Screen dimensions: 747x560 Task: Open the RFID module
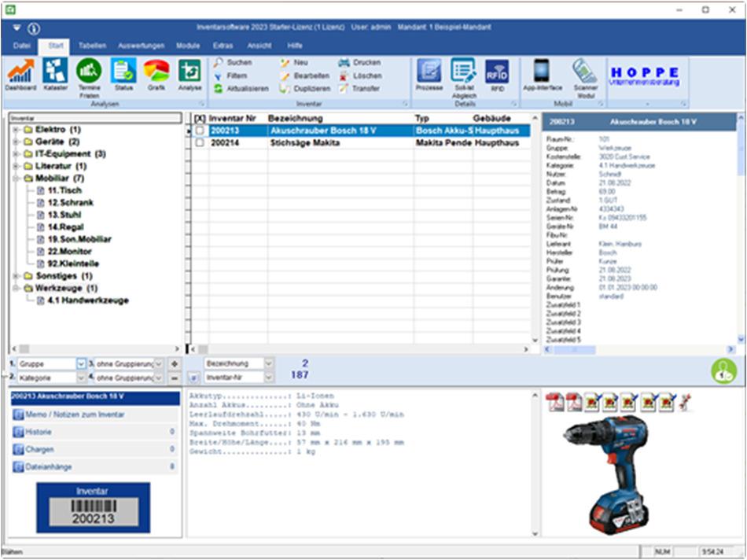pos(497,75)
